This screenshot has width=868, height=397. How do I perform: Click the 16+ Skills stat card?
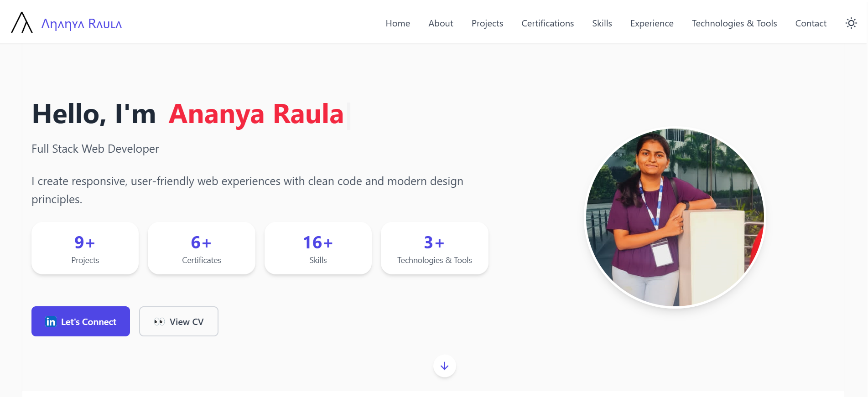point(318,248)
